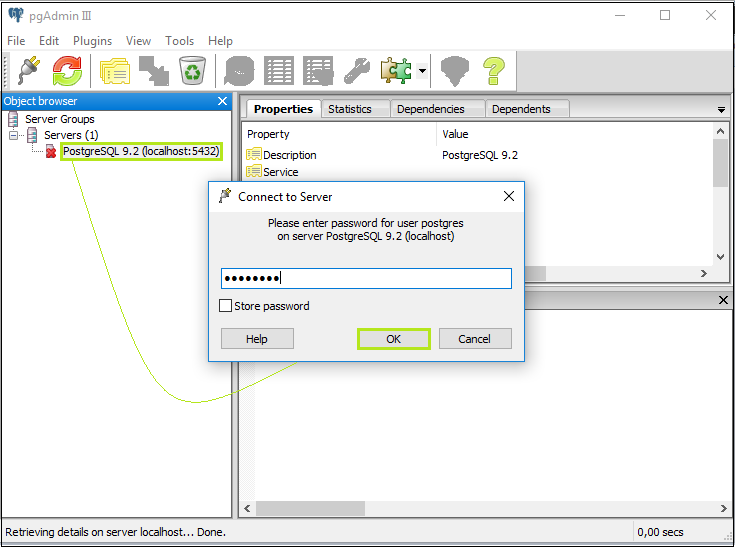Focus the password input field
The height and width of the screenshot is (549, 735).
click(x=366, y=278)
